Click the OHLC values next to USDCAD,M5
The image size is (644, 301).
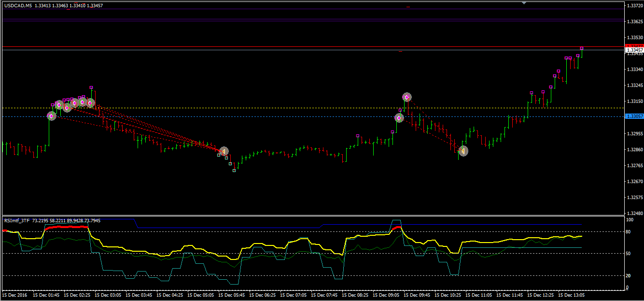(69, 5)
